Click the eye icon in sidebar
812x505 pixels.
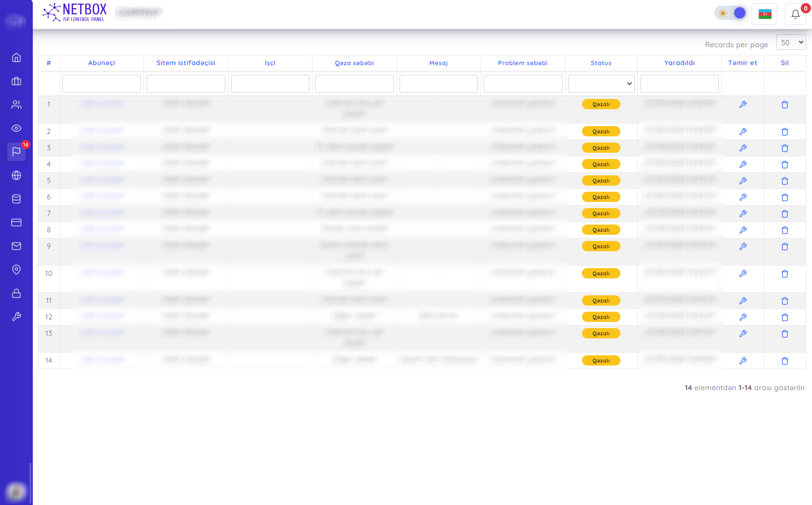(x=16, y=128)
